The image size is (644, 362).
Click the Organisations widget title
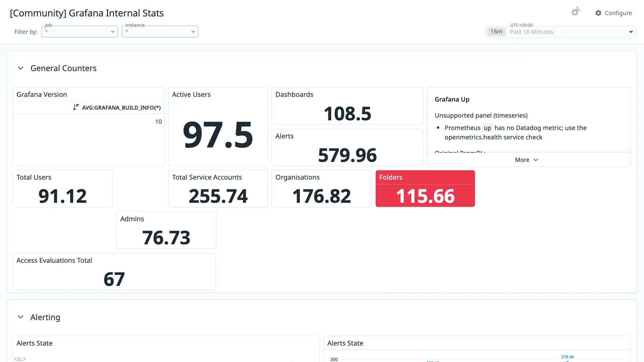coord(298,177)
